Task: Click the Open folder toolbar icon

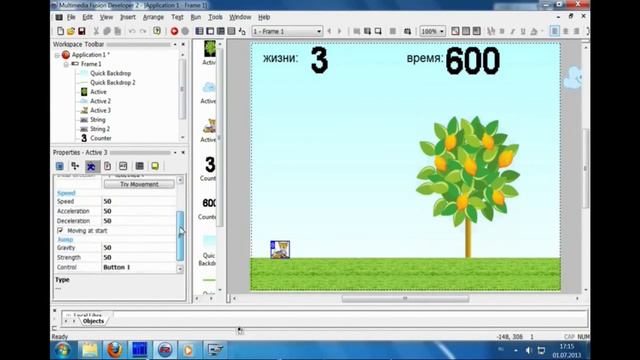Action: point(71,31)
